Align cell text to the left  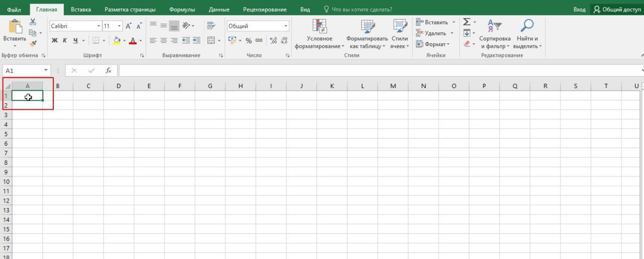click(153, 40)
